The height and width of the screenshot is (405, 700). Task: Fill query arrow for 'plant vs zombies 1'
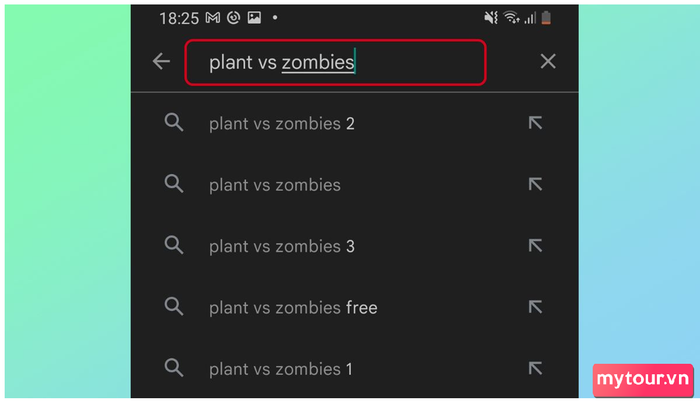535,368
